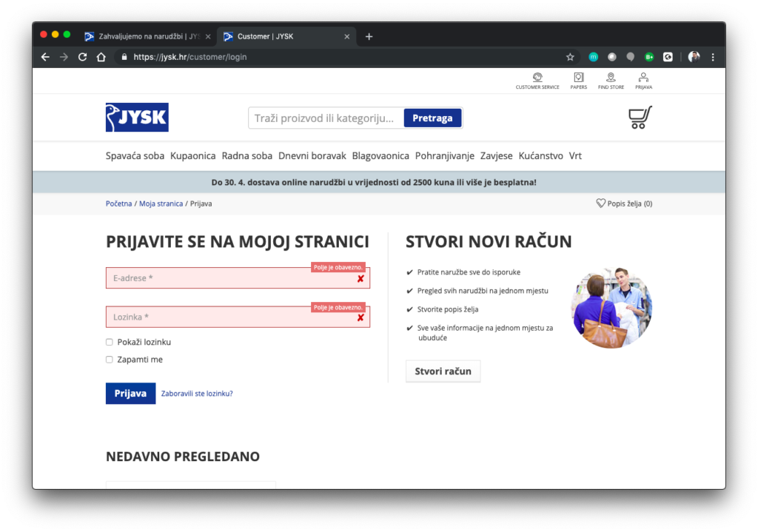The image size is (758, 532).
Task: Focus the E-adrese input field
Action: pyautogui.click(x=229, y=279)
